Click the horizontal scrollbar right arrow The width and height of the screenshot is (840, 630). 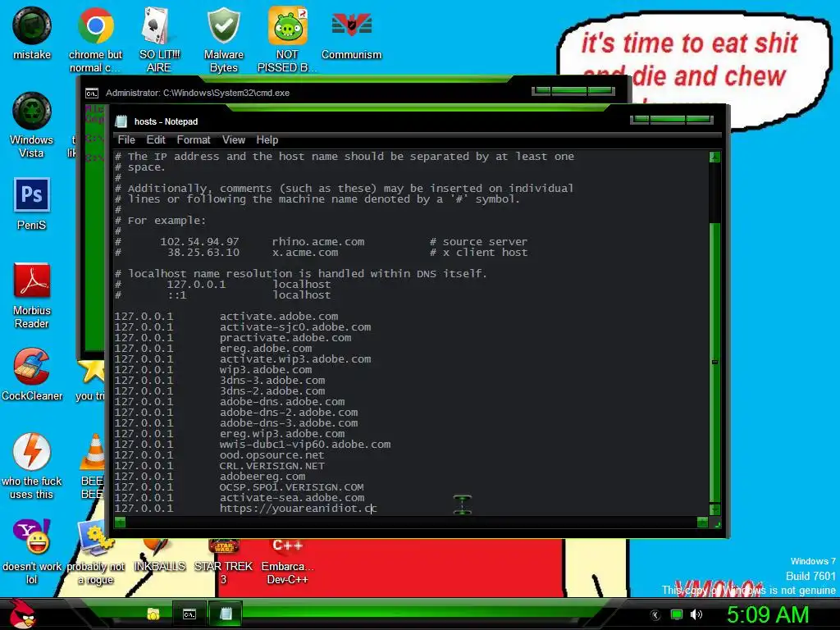click(x=702, y=523)
